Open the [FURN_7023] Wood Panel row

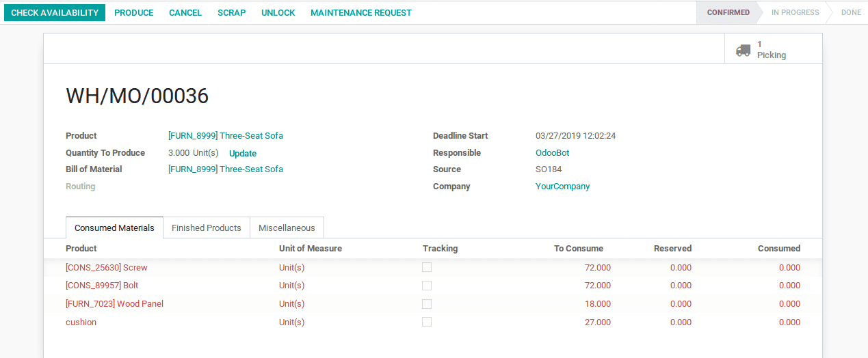click(433, 304)
